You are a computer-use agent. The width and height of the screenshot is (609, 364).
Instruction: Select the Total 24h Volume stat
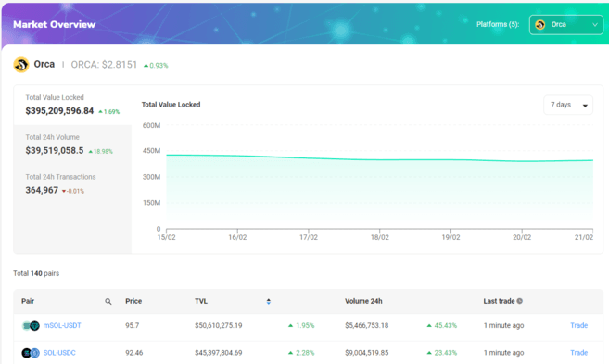tap(72, 144)
